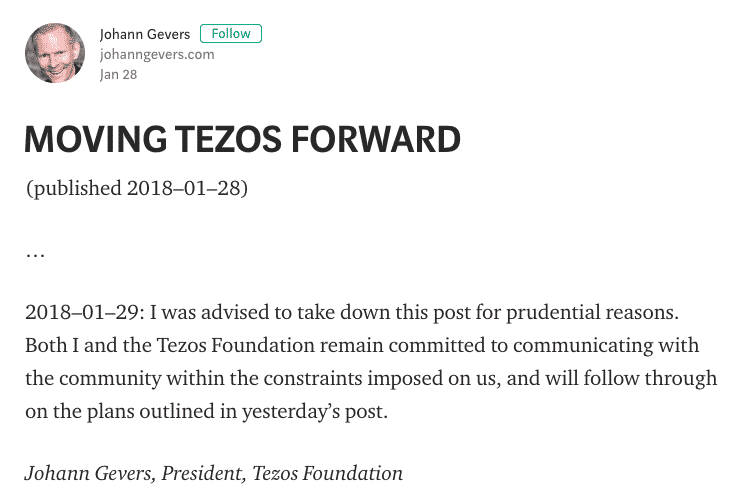
Task: Click the word "President" in the italic signature
Action: pyautogui.click(x=198, y=473)
